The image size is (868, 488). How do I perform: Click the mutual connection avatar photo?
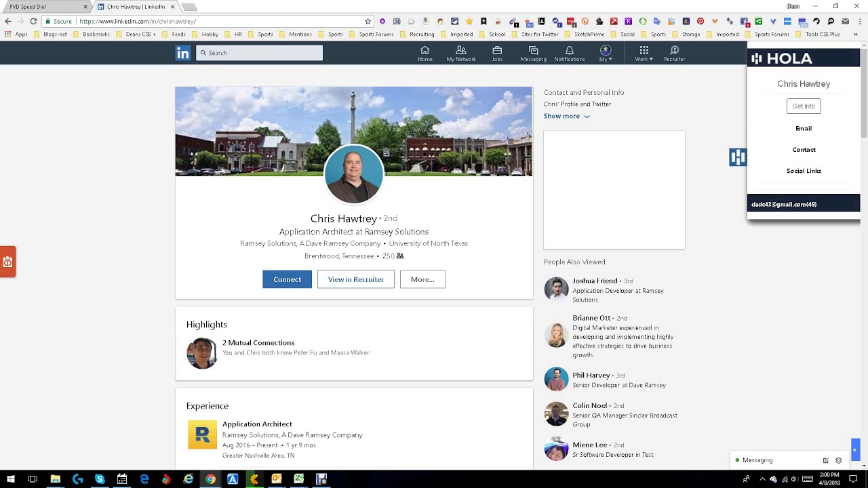202,353
